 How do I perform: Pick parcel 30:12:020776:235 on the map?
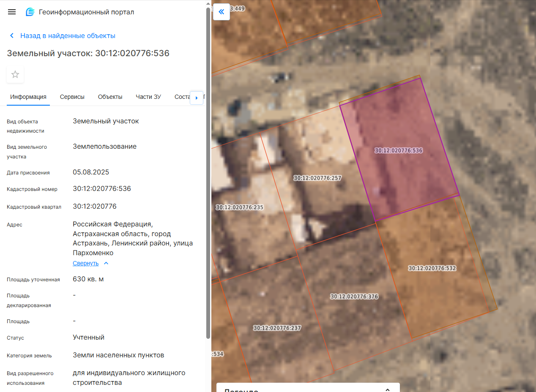(240, 207)
